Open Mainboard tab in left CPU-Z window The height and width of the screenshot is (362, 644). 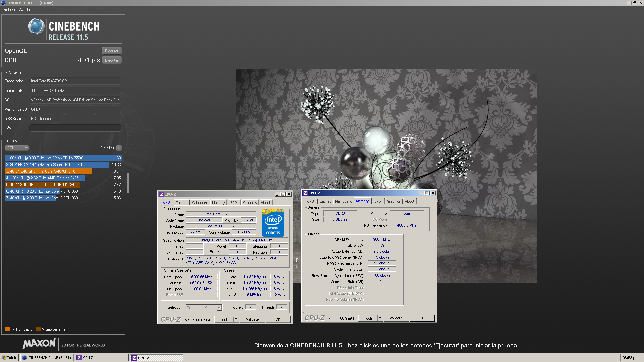pos(200,203)
